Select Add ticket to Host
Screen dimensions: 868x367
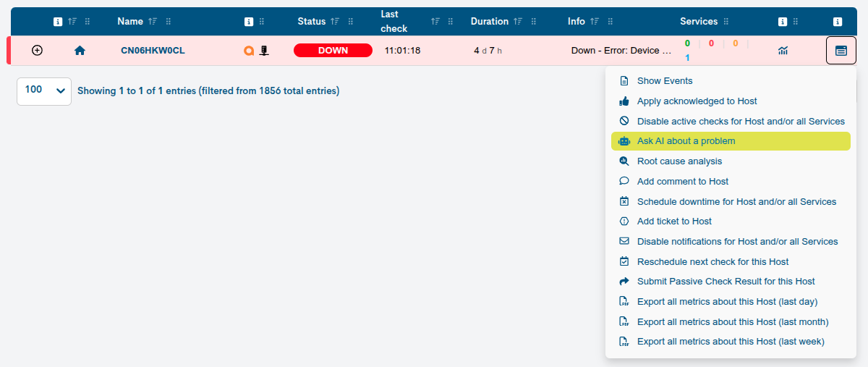coord(731,222)
